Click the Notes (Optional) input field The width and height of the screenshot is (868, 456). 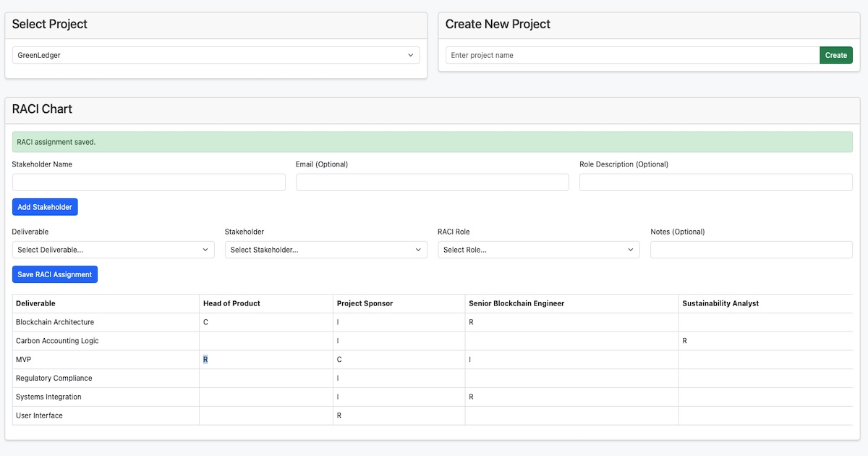coord(751,250)
